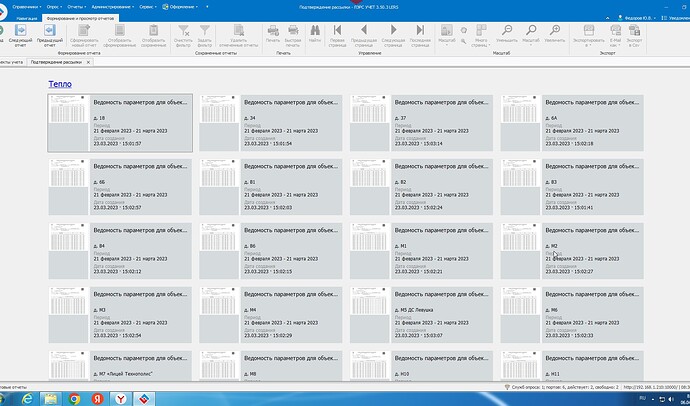The image size is (690, 406).
Task: Open Internet Explorer from the taskbar
Action: [27, 399]
